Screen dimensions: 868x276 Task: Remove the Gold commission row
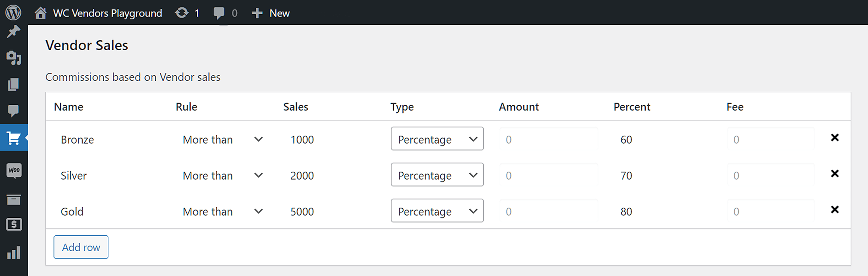point(834,210)
